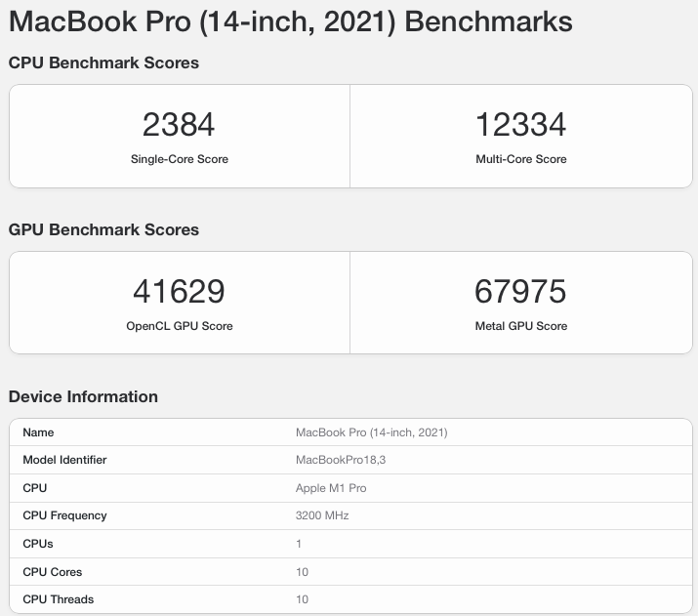Click the Device Information heading

point(83,396)
